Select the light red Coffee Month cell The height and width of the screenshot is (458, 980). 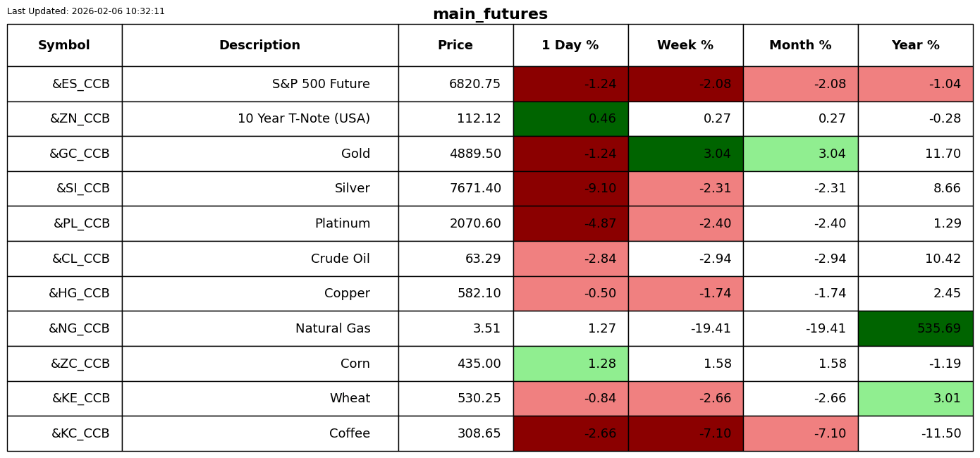pyautogui.click(x=800, y=433)
